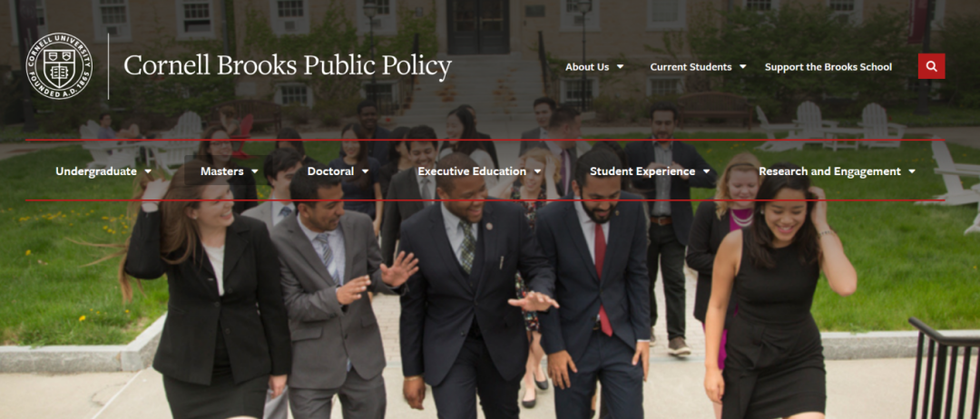Select the Doctoral menu item
The height and width of the screenshot is (419, 980).
(x=330, y=171)
